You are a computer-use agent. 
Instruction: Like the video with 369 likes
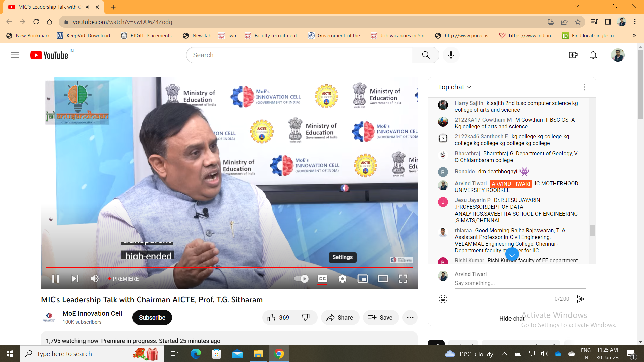(x=279, y=318)
